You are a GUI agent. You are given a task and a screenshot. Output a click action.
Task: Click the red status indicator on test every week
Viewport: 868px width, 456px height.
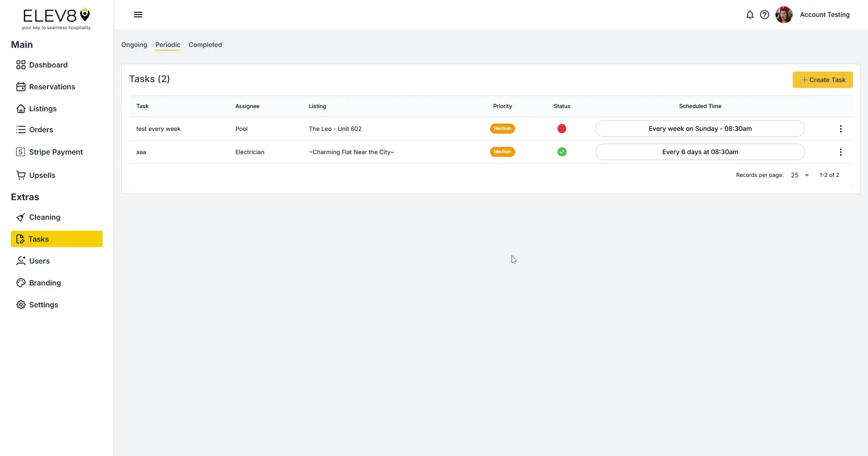click(x=561, y=129)
